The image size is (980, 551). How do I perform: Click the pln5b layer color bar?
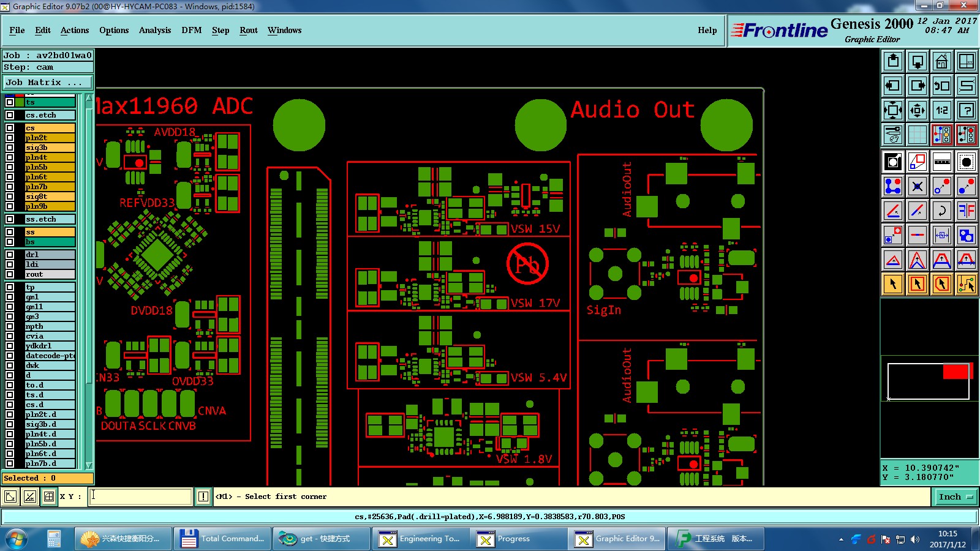tap(50, 167)
